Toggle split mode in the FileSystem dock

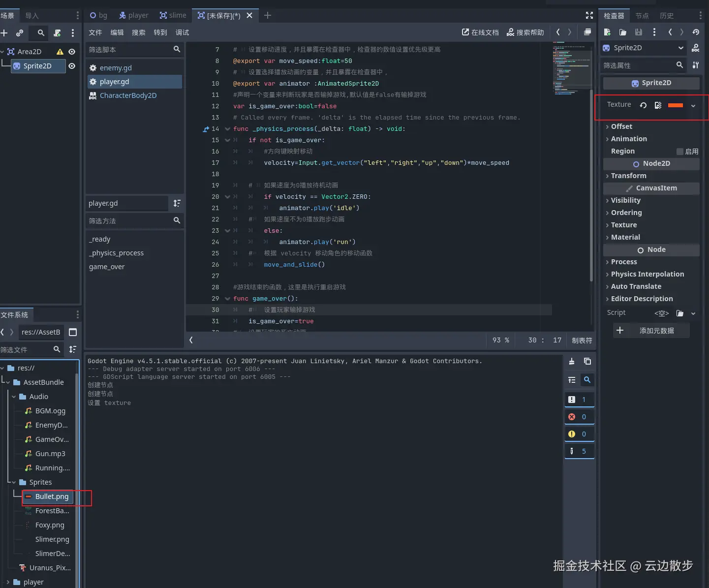tap(73, 332)
